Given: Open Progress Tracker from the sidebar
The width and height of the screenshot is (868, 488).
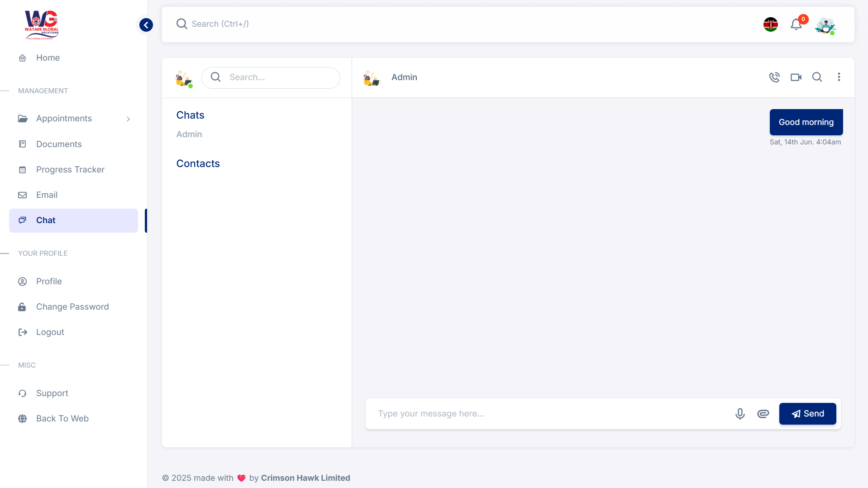Looking at the screenshot, I should point(70,169).
